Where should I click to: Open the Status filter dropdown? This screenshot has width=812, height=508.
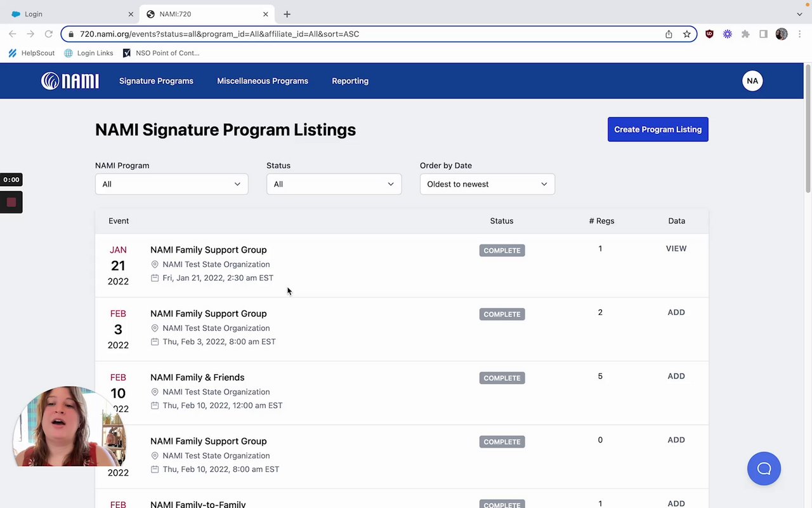tap(334, 184)
